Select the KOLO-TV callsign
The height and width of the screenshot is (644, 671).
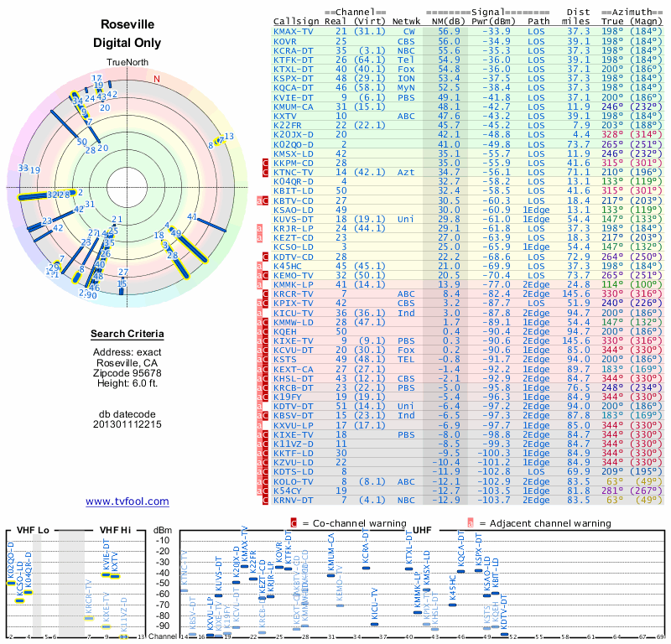click(x=293, y=481)
